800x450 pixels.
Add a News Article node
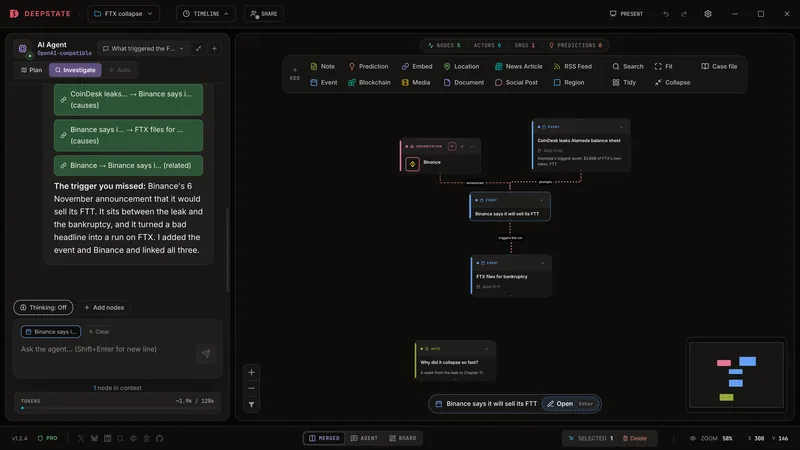coord(518,66)
